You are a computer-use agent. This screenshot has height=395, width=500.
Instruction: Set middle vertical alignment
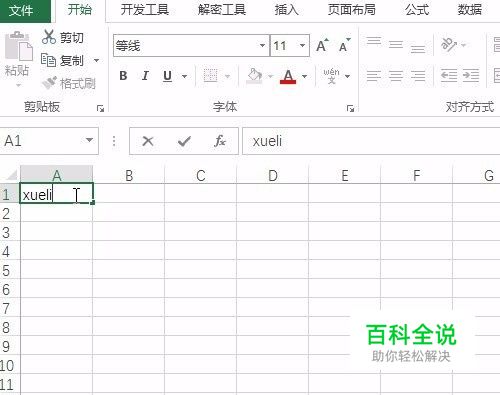pyautogui.click(x=396, y=44)
